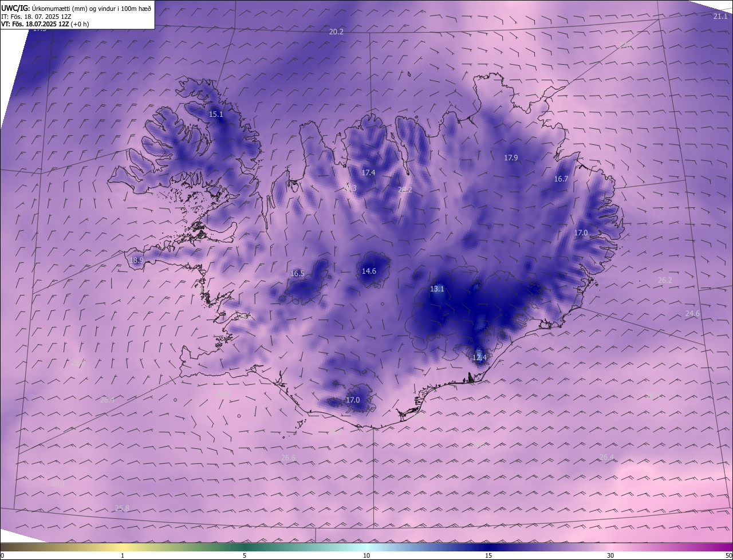Click the 15.1 value in the Westfjords
The width and height of the screenshot is (733, 560).
[x=216, y=115]
